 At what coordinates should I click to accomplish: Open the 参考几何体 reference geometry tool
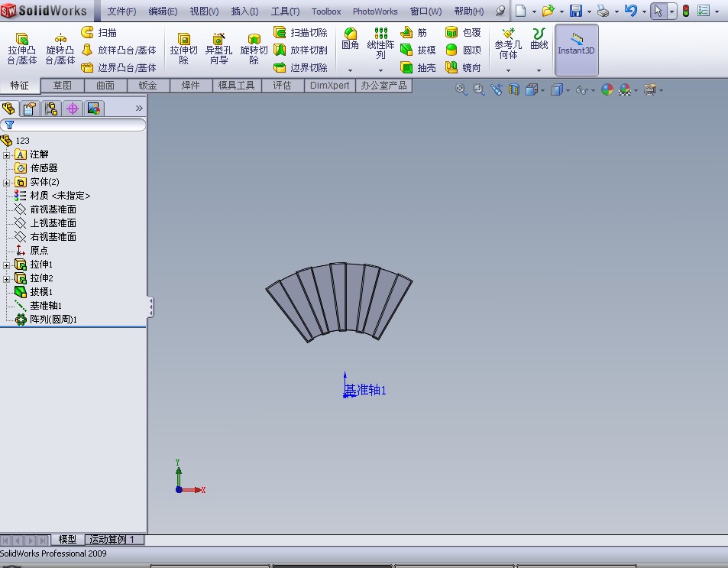(x=508, y=44)
